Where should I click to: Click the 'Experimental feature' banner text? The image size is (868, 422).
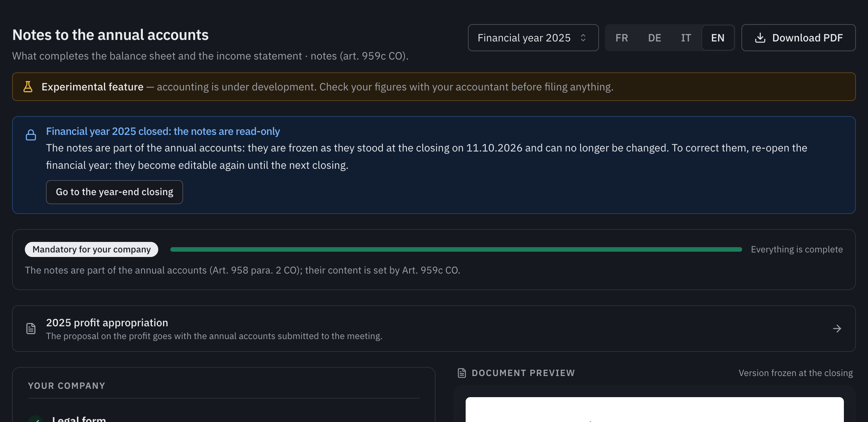[92, 87]
